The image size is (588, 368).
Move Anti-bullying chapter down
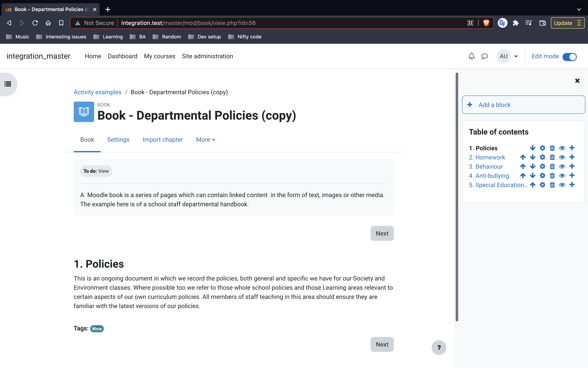coord(533,176)
